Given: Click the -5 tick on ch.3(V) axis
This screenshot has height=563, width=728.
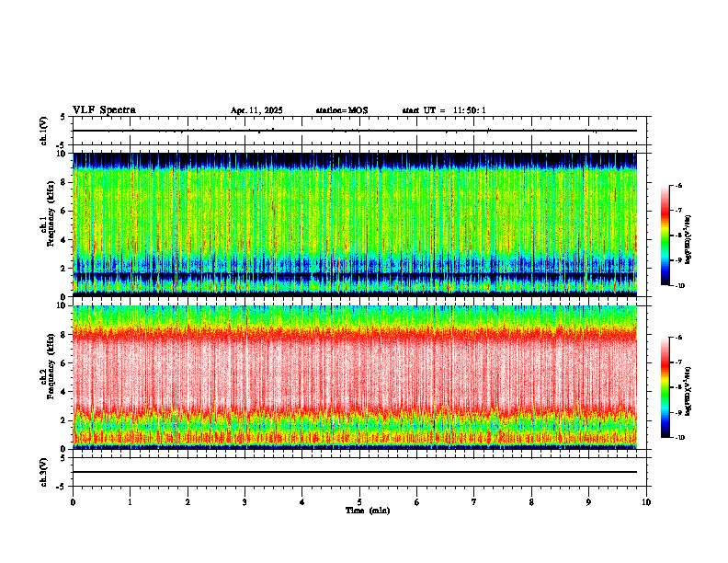Looking at the screenshot, I should [x=62, y=487].
